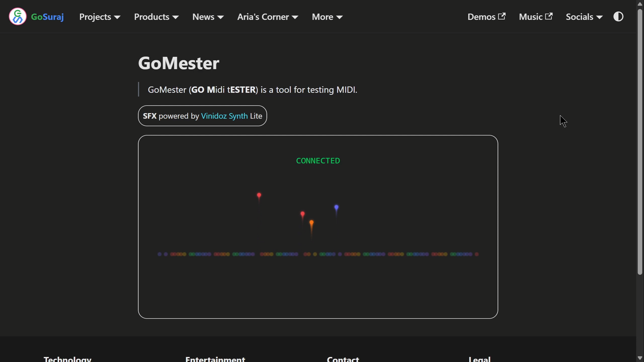Open the Demos external link
The width and height of the screenshot is (644, 362).
tap(487, 17)
